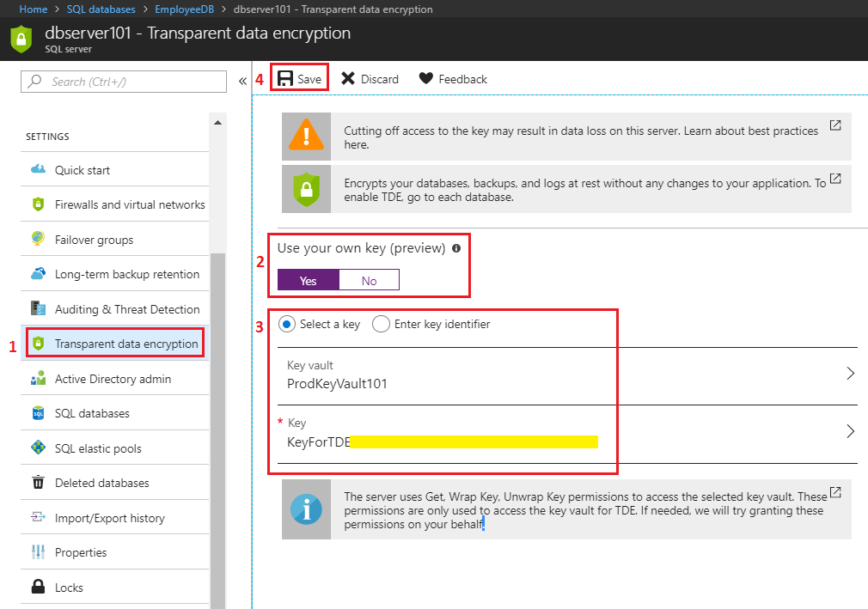Go to SQL databases breadcrumb
Viewport: 868px width, 609px height.
[x=101, y=9]
